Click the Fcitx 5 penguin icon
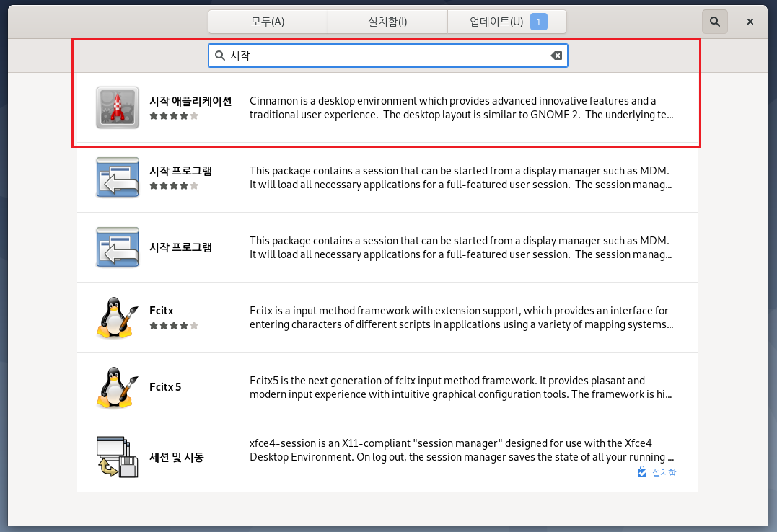The image size is (777, 532). point(118,387)
